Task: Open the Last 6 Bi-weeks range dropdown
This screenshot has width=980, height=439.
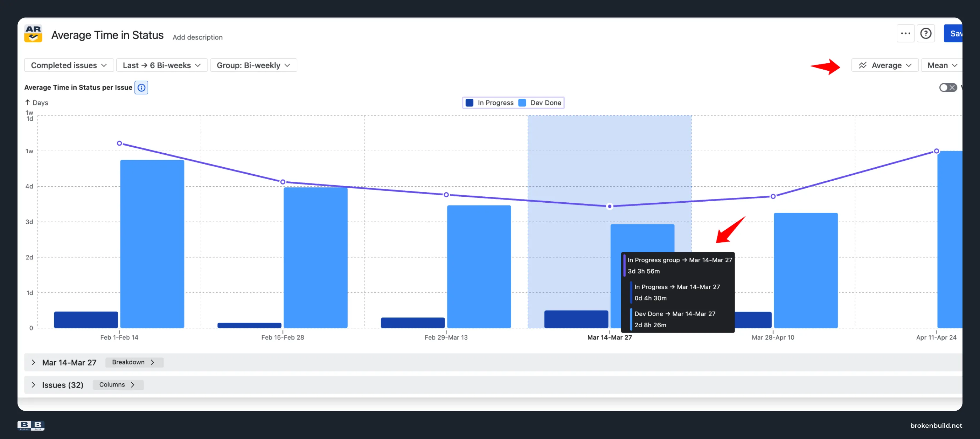Action: click(162, 65)
